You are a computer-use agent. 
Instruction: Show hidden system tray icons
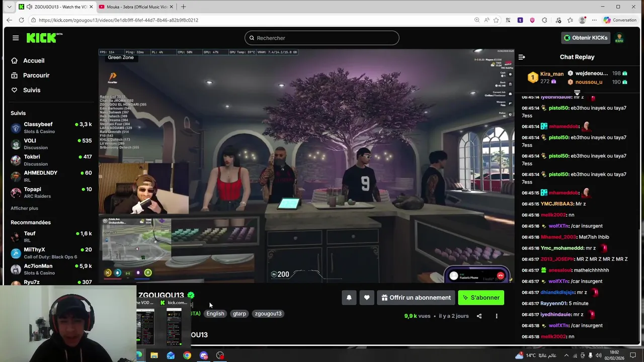click(567, 355)
